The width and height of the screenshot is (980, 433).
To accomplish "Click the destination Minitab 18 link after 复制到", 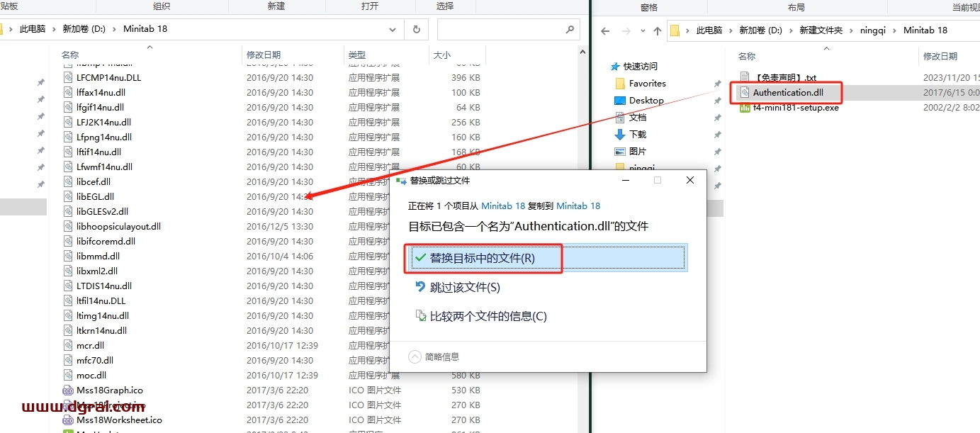I will click(578, 206).
